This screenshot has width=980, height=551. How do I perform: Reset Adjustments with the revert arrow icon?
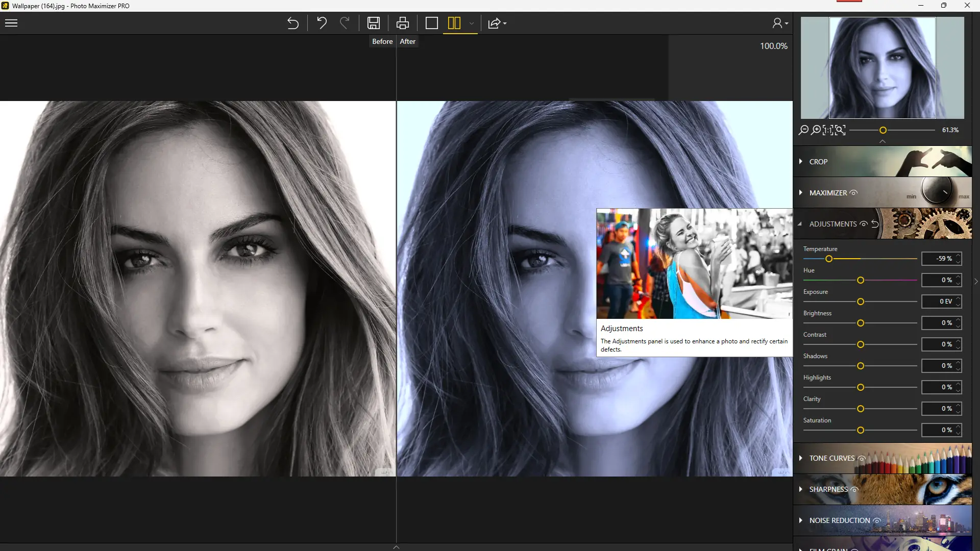tap(875, 224)
